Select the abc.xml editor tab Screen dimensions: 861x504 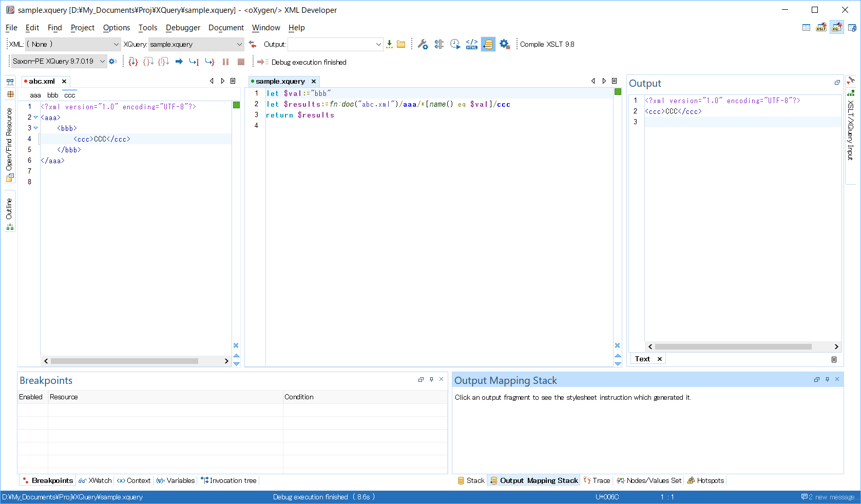pos(42,81)
